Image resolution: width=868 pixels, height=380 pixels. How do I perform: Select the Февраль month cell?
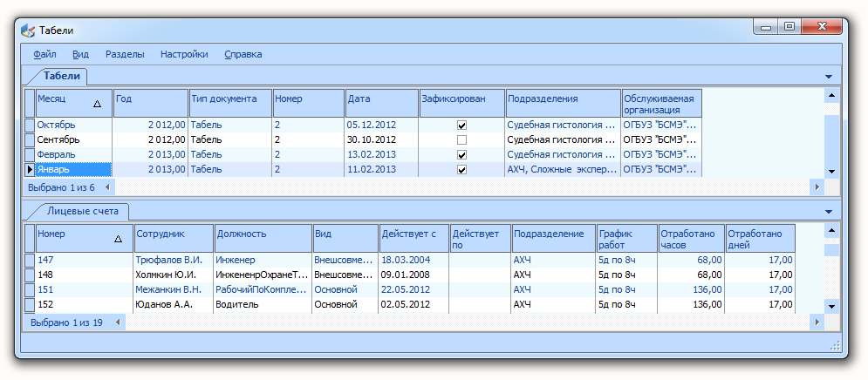(74, 155)
